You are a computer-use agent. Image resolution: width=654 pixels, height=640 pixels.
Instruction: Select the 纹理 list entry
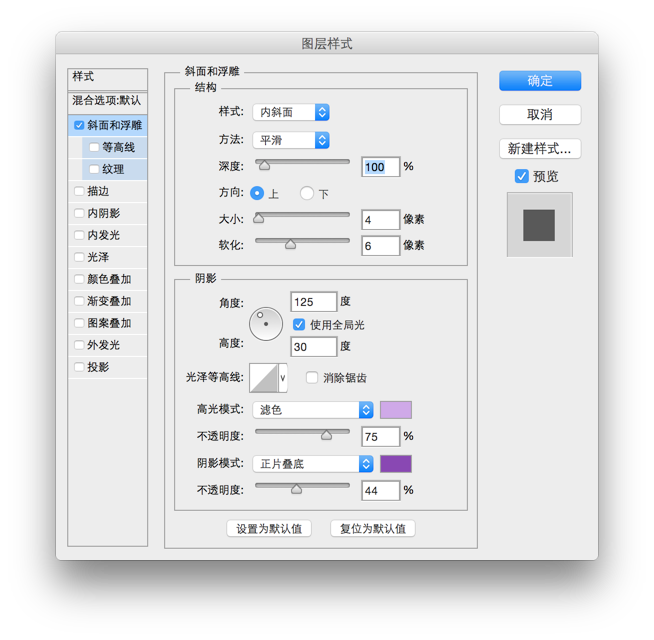114,169
